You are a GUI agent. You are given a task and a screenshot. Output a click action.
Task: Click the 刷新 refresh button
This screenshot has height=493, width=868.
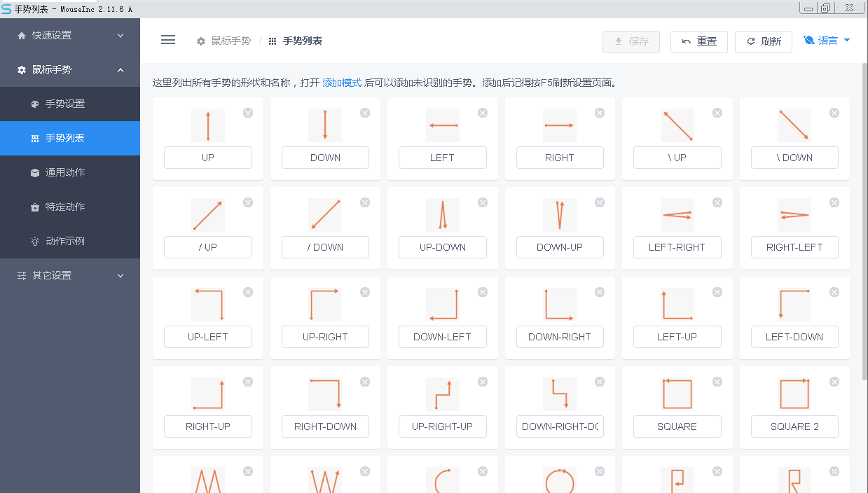763,42
